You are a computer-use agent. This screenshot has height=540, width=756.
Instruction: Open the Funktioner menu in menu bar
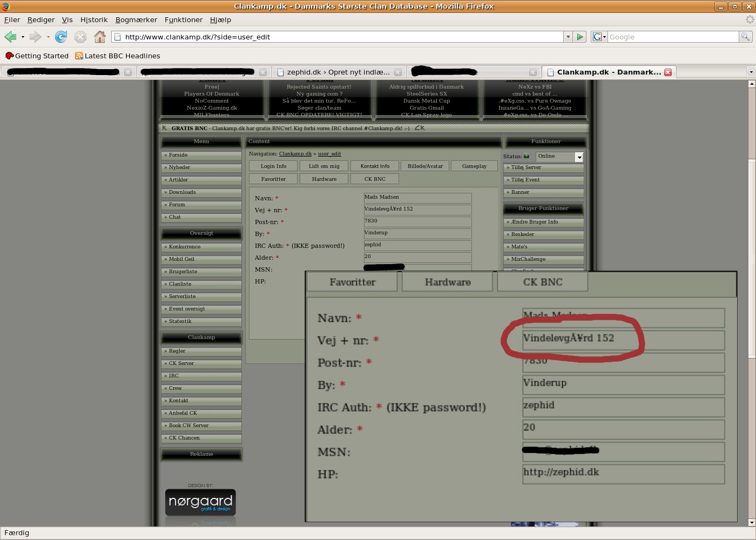tap(184, 19)
